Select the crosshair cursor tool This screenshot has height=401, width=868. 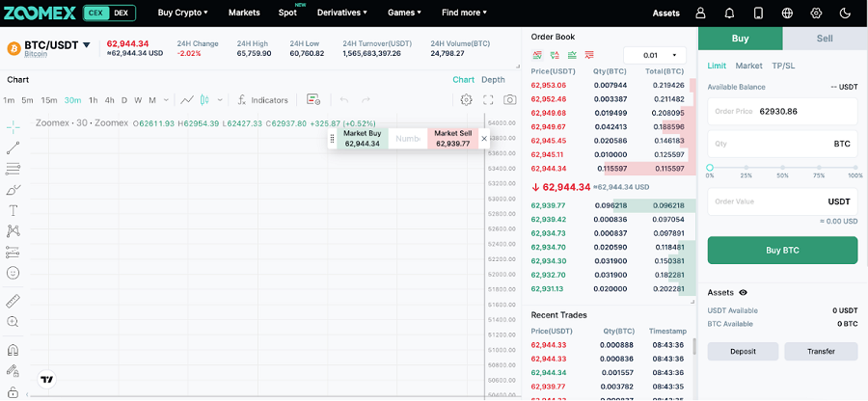pyautogui.click(x=14, y=127)
